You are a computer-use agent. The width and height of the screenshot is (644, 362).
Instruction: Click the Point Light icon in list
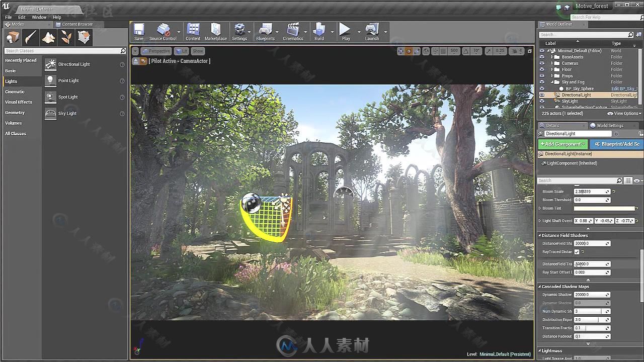[50, 80]
